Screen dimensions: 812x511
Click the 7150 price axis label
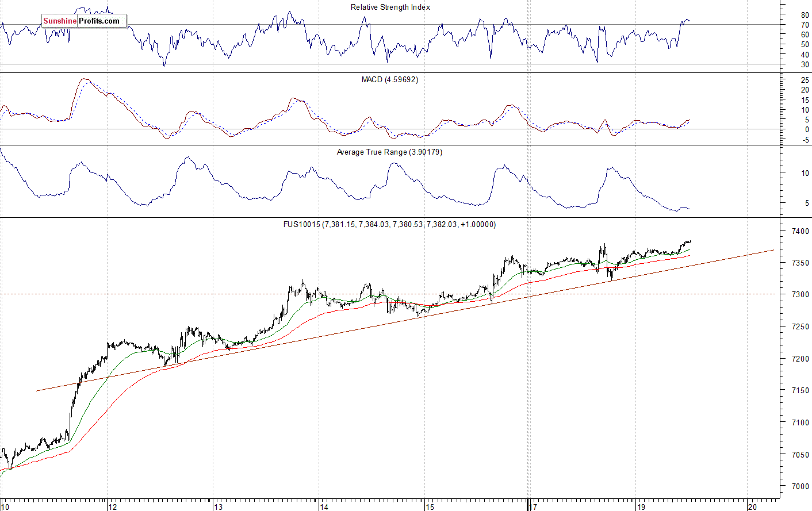point(800,390)
